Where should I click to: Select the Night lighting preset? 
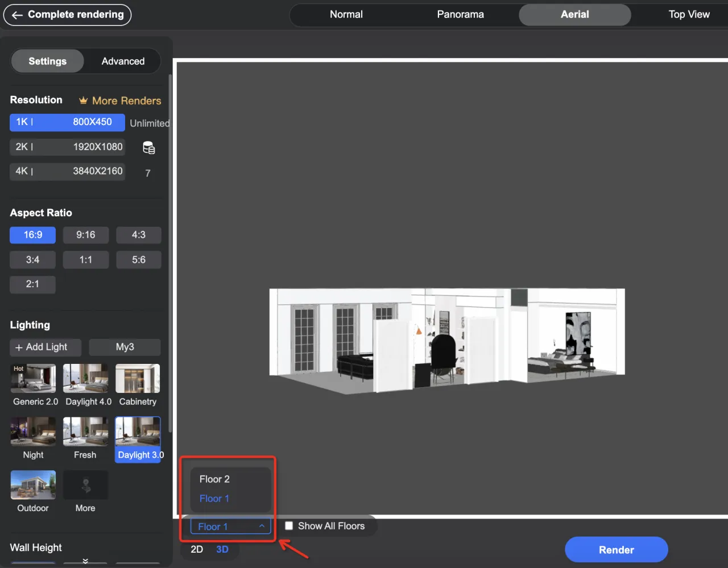click(x=34, y=432)
